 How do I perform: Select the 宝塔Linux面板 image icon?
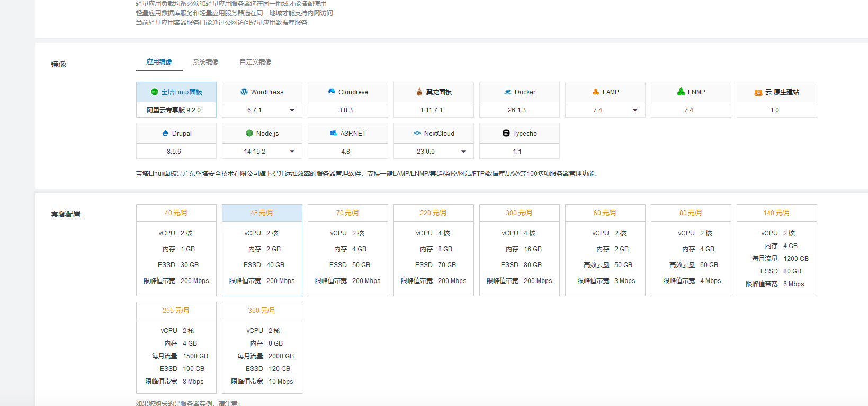(155, 92)
